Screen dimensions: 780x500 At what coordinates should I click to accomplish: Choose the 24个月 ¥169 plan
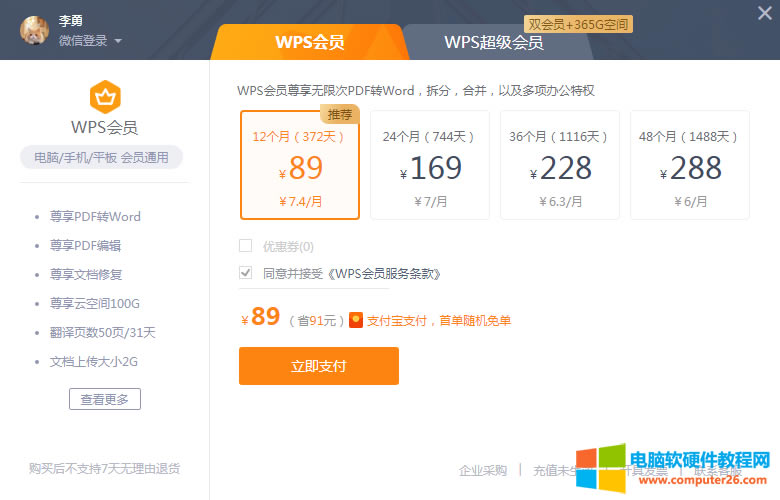tap(429, 165)
